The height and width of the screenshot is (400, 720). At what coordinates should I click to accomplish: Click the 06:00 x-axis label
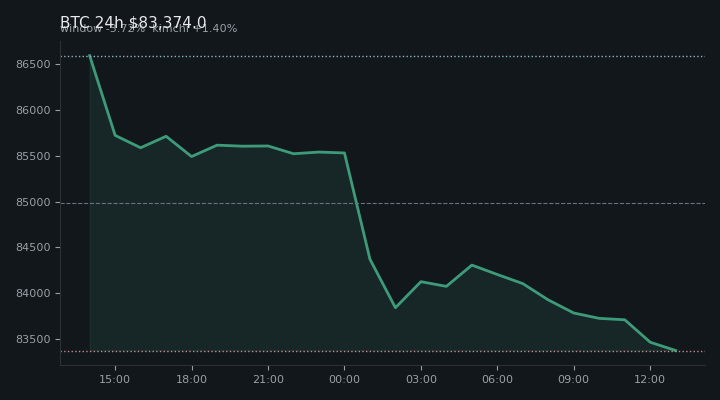pos(497,379)
